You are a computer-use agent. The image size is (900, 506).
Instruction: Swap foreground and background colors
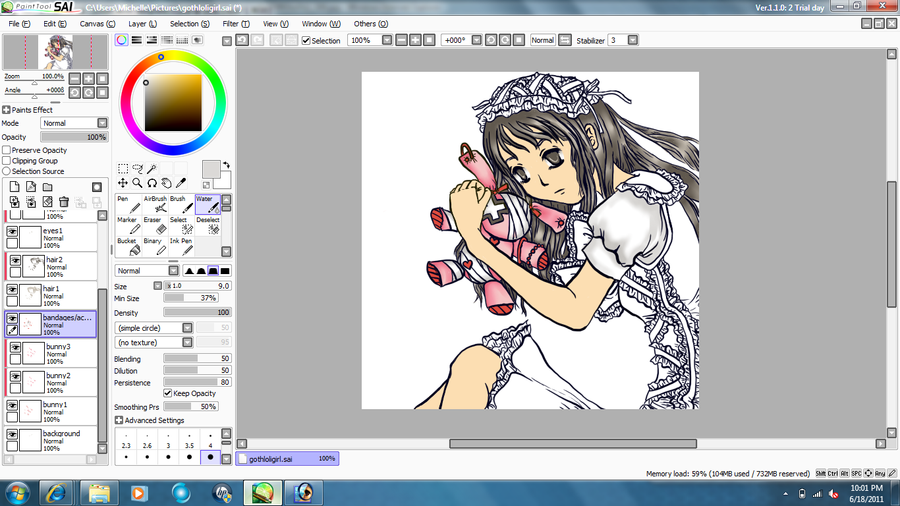226,165
